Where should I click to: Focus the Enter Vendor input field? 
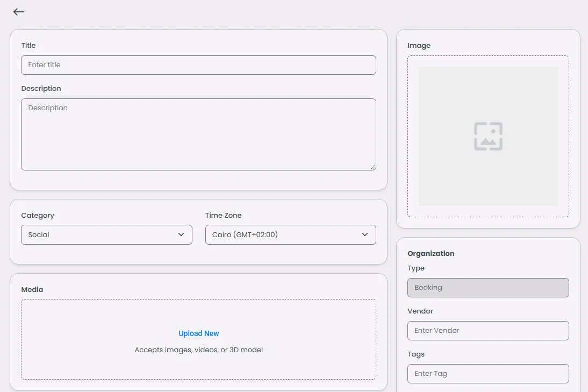[488, 331]
